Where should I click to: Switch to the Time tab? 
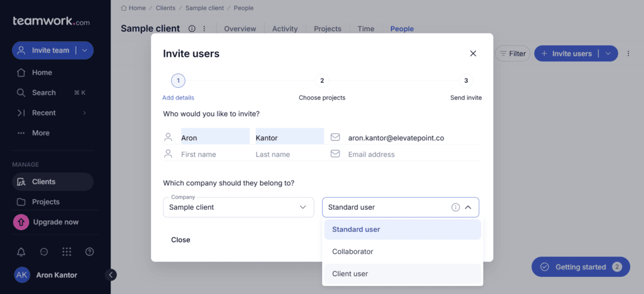click(x=366, y=29)
